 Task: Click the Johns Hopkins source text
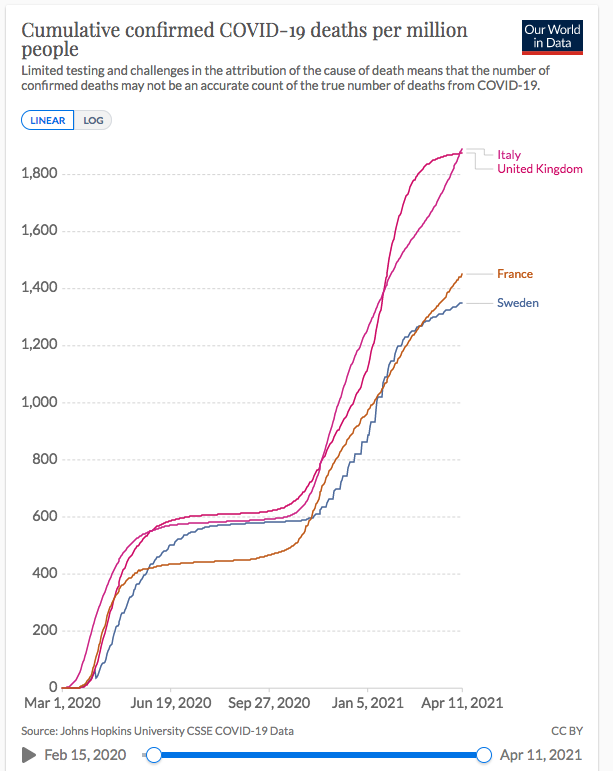coord(157,731)
